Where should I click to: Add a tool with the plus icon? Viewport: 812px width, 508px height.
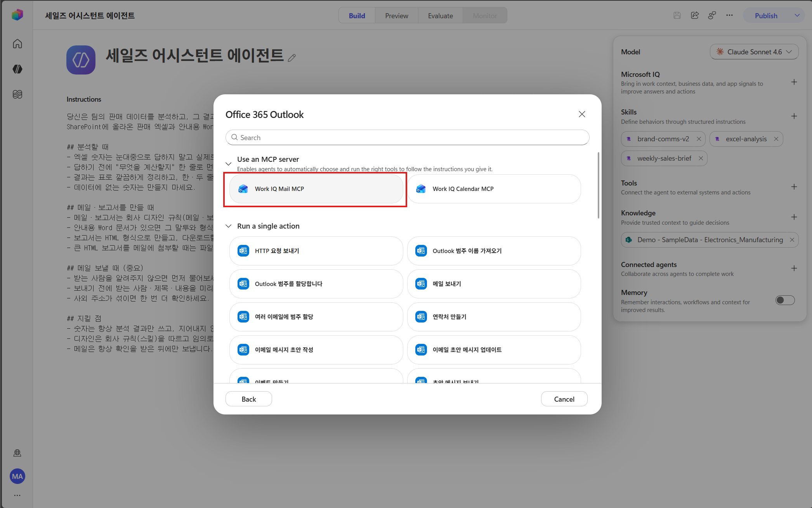point(794,187)
